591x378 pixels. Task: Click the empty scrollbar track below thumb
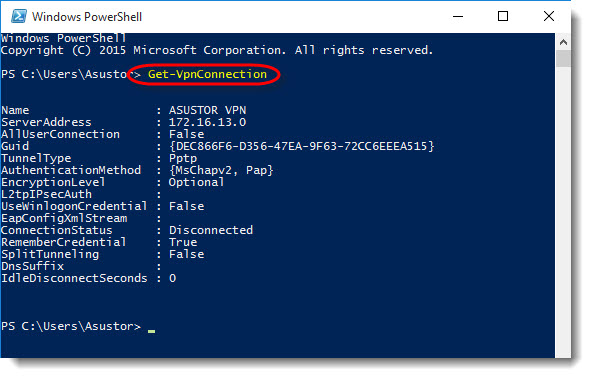pos(563,211)
